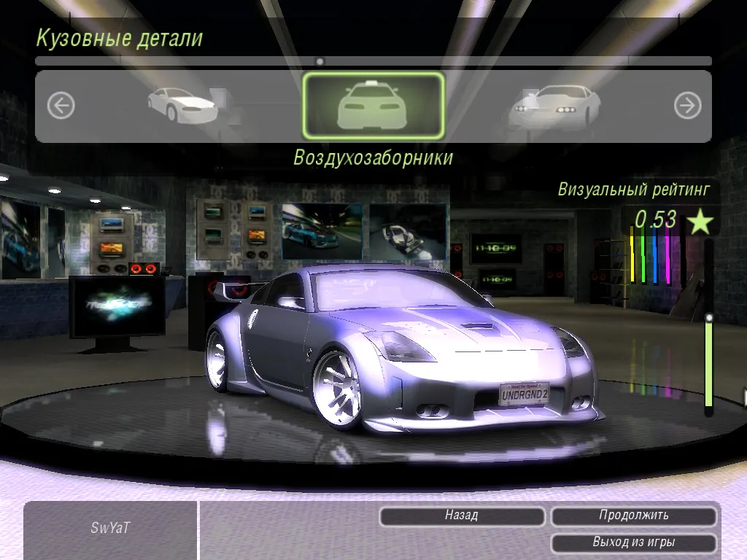747x560 pixels.
Task: Click the visual rating vertical bar knob
Action: click(709, 318)
